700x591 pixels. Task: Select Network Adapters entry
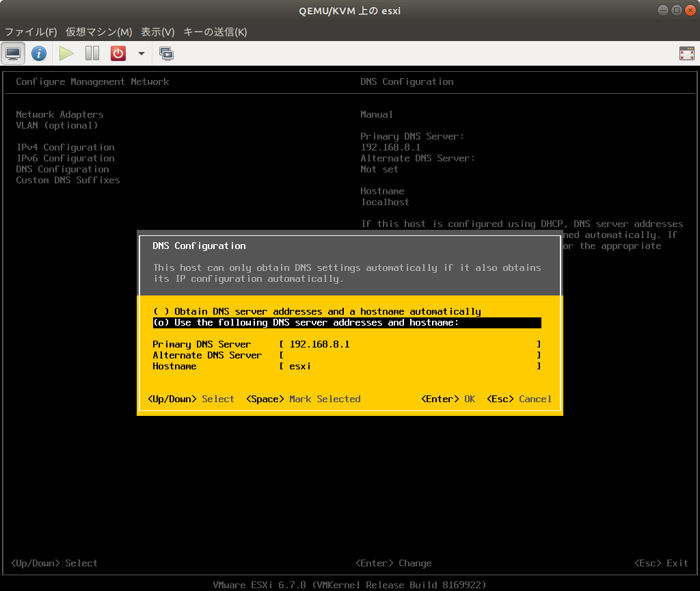[59, 114]
